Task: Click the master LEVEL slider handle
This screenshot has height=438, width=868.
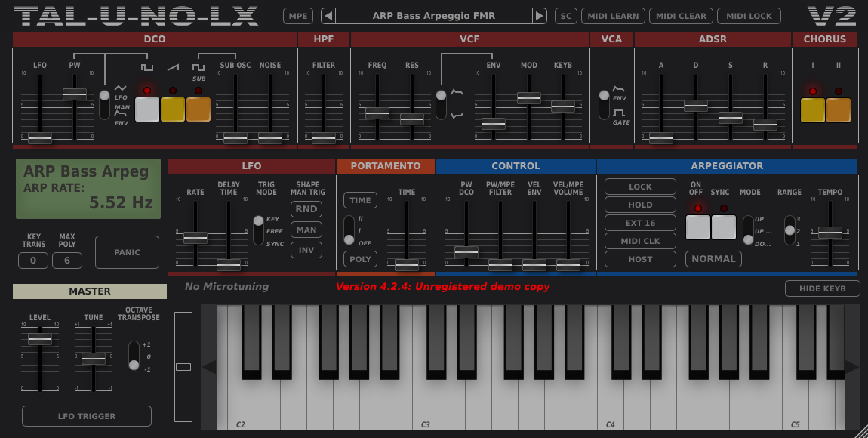Action: (40, 339)
